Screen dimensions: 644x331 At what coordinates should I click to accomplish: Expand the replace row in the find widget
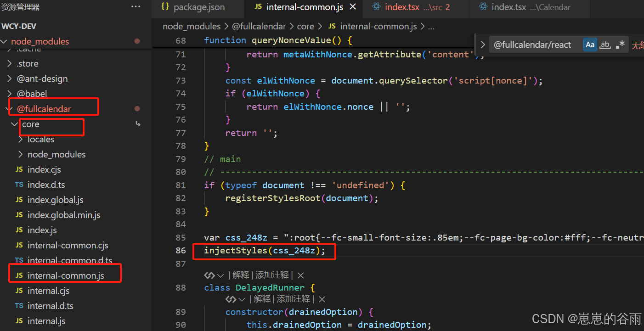(483, 45)
